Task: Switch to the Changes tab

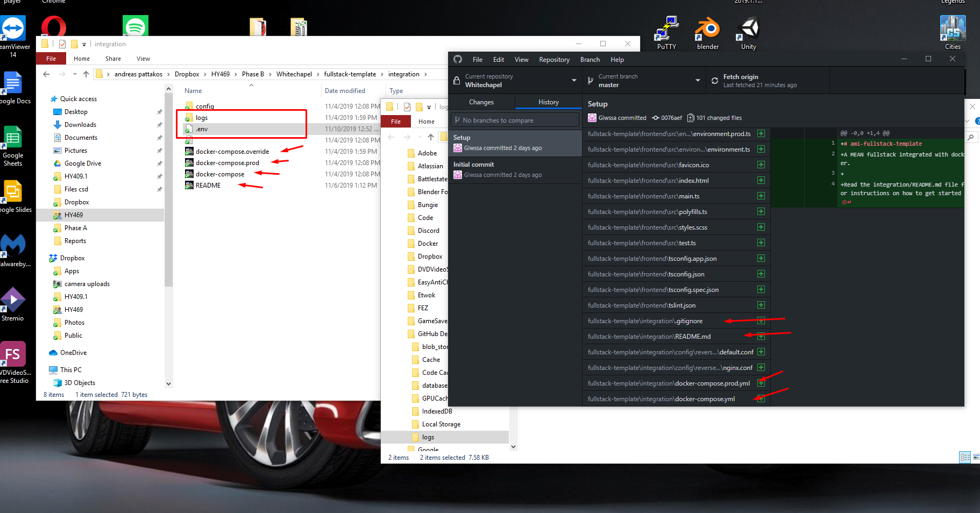Action: (481, 102)
